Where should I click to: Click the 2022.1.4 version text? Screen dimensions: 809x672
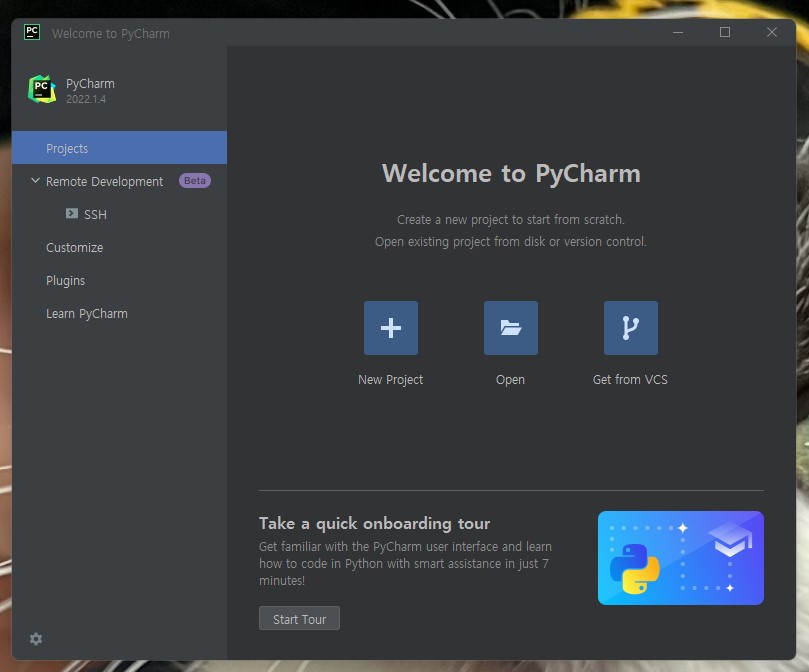tap(86, 99)
